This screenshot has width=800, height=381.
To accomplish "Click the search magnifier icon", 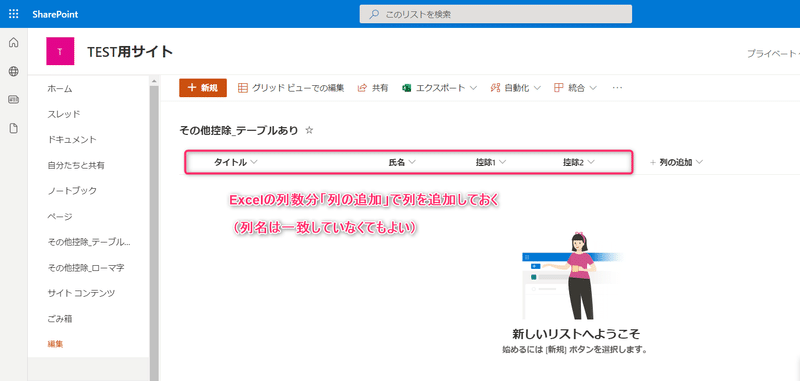I will (x=374, y=14).
